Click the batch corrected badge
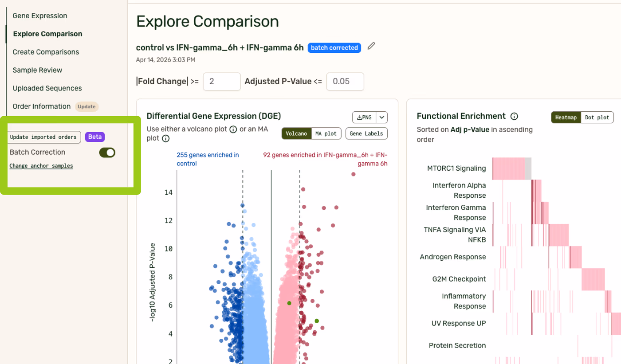This screenshot has width=621, height=364. coord(334,48)
